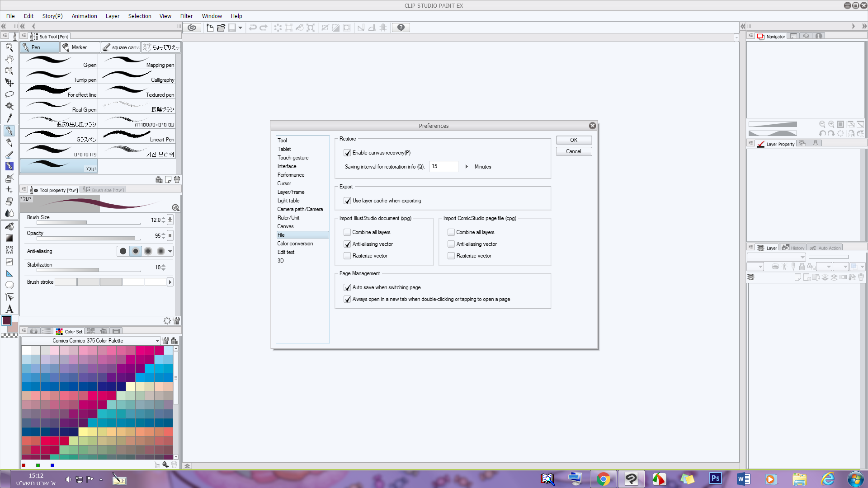
Task: Click the Clip Studio spiral icon
Action: 192,28
